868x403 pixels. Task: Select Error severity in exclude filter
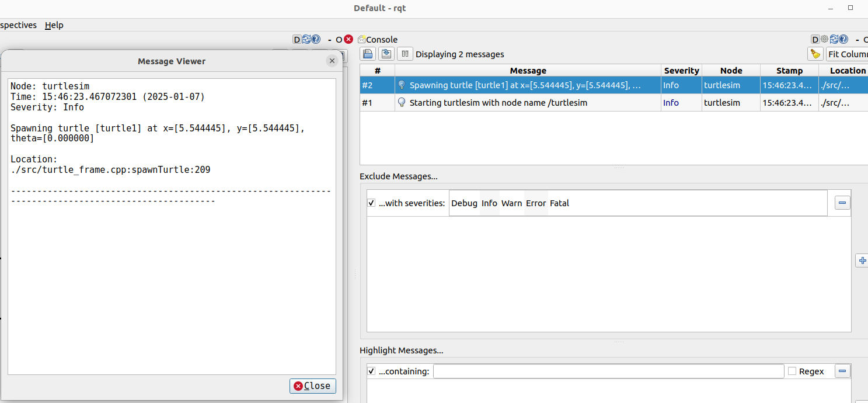[x=536, y=203]
